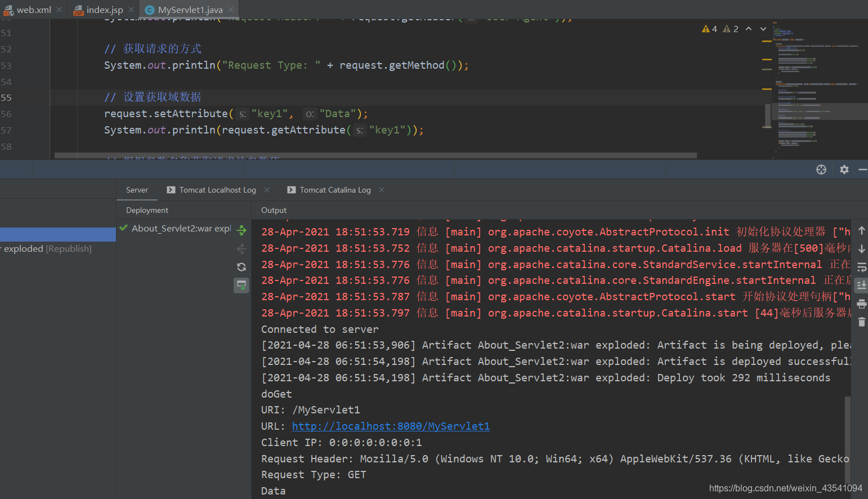The height and width of the screenshot is (499, 868).
Task: Select the exploded [Republish] entry in left panel
Action: pyautogui.click(x=47, y=248)
